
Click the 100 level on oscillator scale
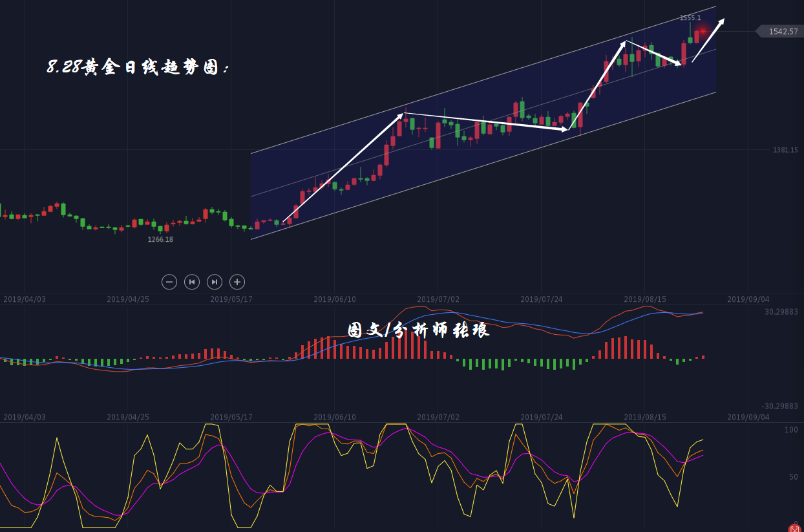pyautogui.click(x=790, y=430)
